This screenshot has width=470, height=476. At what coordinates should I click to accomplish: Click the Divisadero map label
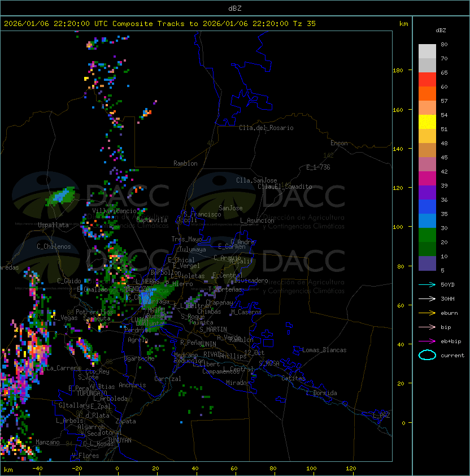coord(251,280)
